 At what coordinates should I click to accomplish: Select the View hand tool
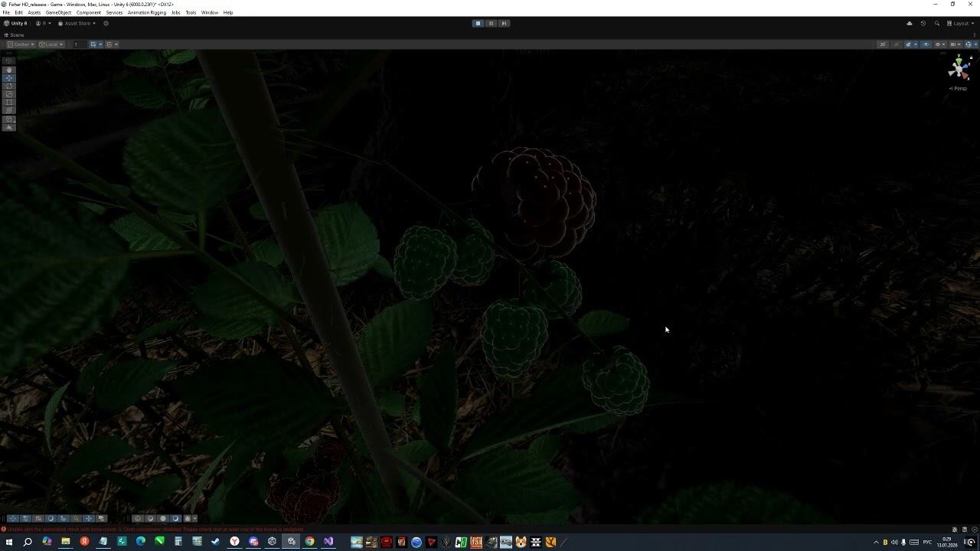pyautogui.click(x=9, y=70)
